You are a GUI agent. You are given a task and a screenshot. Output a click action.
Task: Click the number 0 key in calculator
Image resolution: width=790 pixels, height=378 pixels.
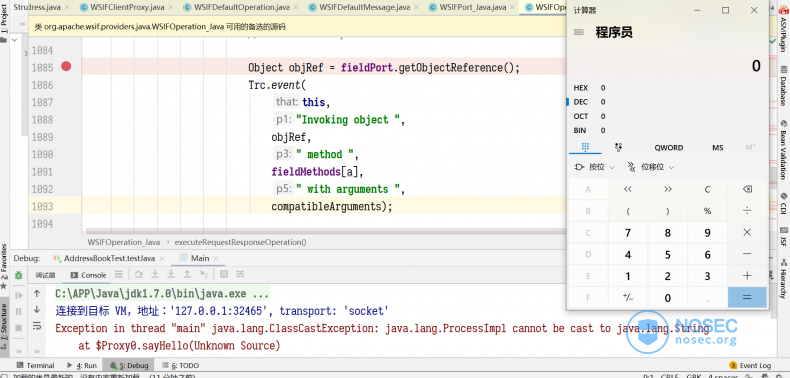(x=668, y=298)
